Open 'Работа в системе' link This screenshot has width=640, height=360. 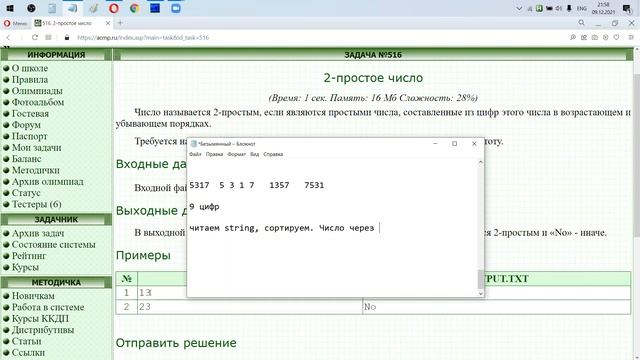tap(48, 307)
